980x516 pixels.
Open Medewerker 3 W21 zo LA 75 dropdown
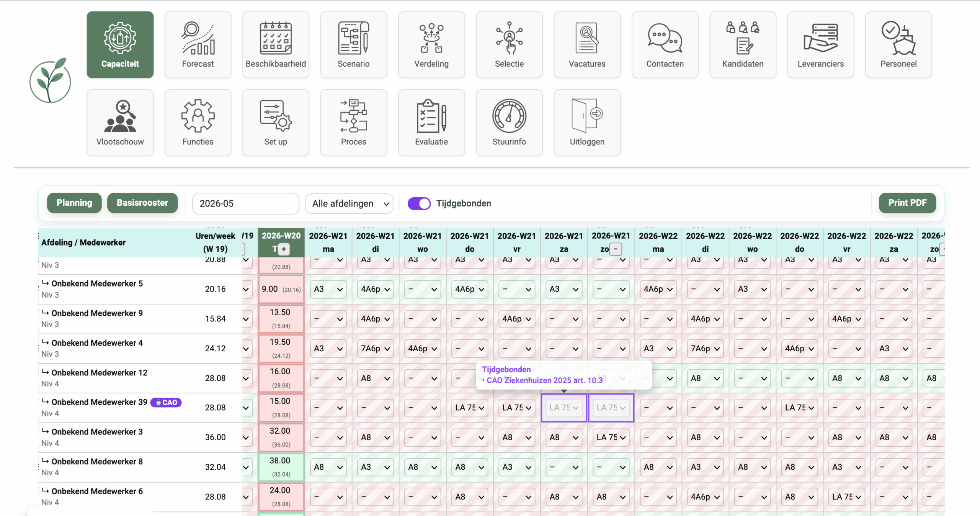pyautogui.click(x=611, y=437)
